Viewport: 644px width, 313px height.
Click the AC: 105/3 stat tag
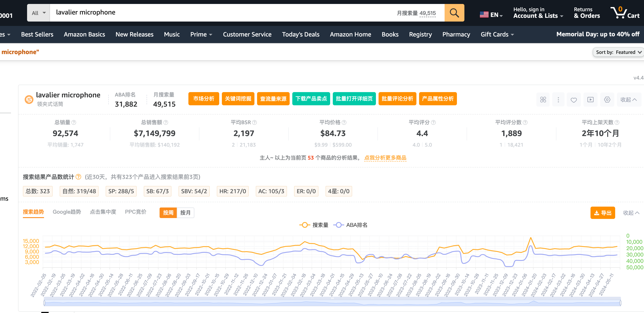271,191
